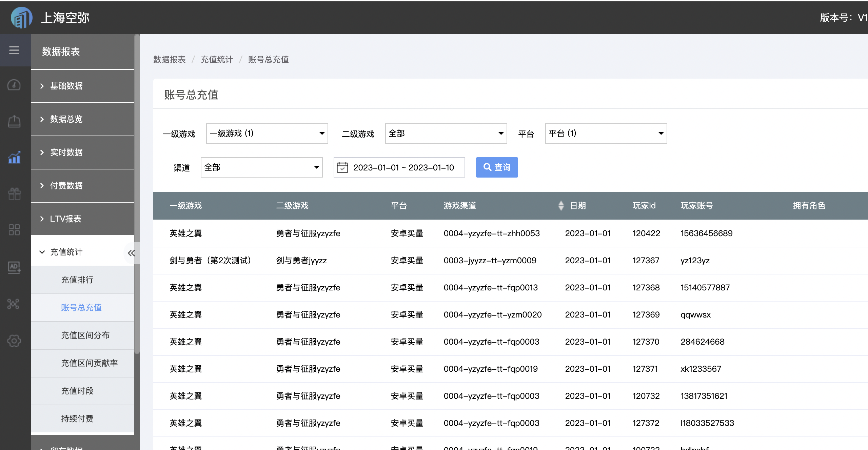The image size is (868, 450).
Task: Click 账号总充值 breadcrumb item
Action: click(x=269, y=60)
